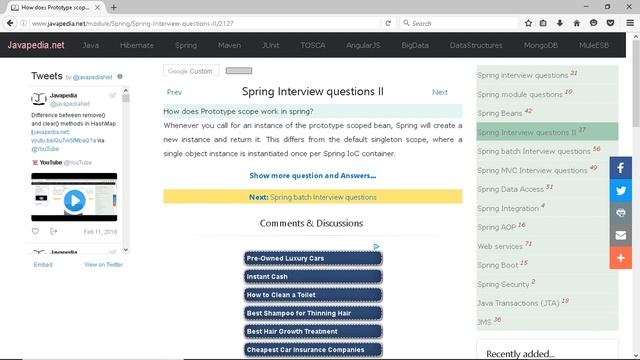Click 'Show more question and Answers...'
640x360 pixels.
pos(313,176)
